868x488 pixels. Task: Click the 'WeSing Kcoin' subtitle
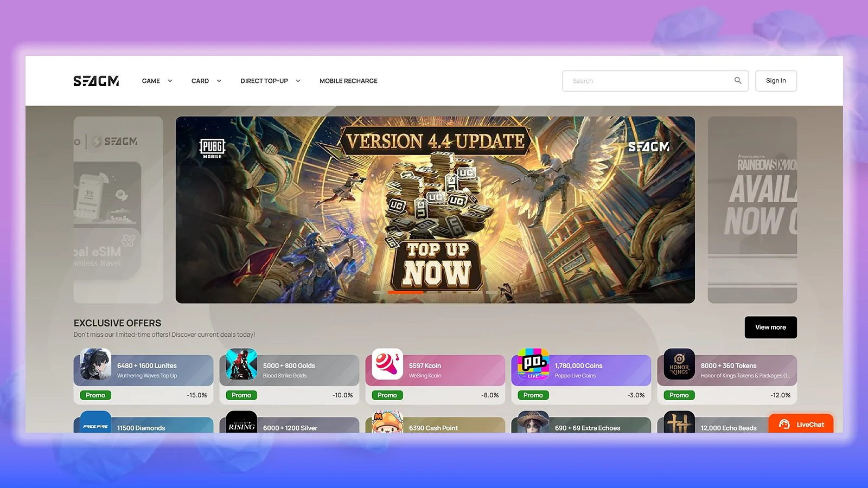(x=425, y=376)
